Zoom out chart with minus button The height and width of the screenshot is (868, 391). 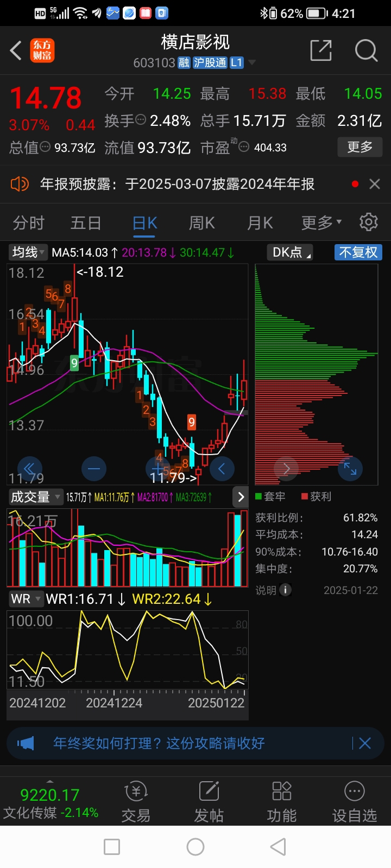93,469
